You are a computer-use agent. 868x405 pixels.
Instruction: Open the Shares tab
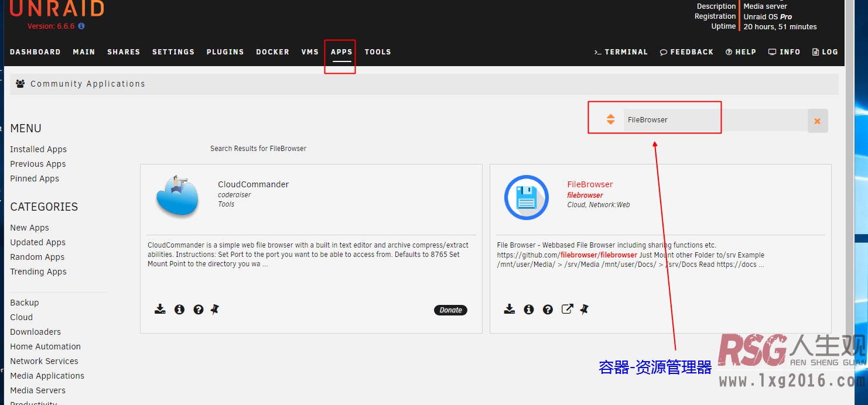[124, 52]
